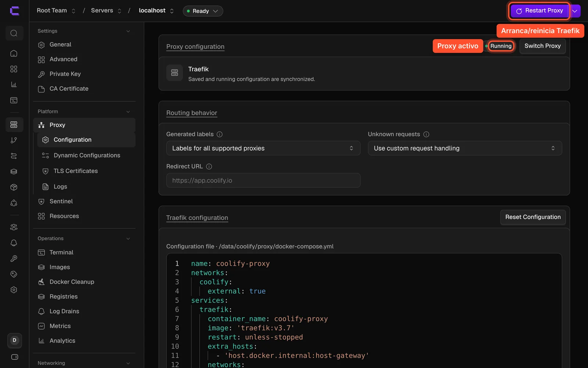Focus the Redirect URL input field
The width and height of the screenshot is (588, 368).
pos(263,180)
